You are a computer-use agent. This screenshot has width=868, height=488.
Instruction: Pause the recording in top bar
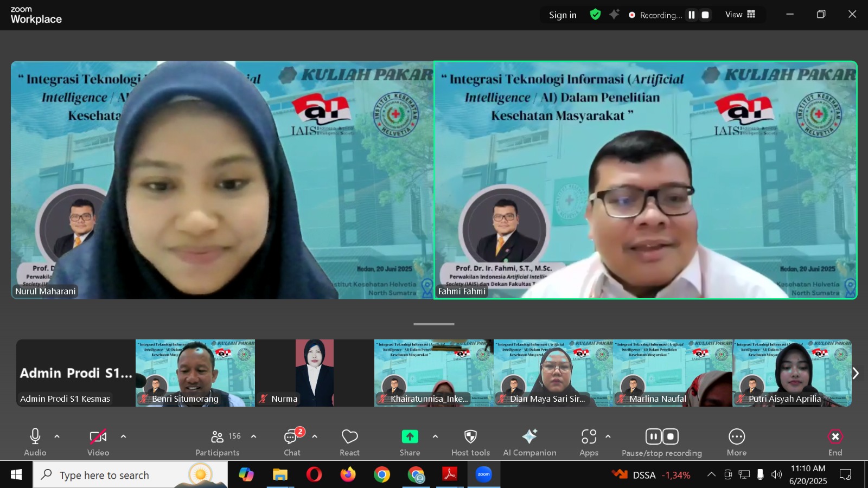692,15
